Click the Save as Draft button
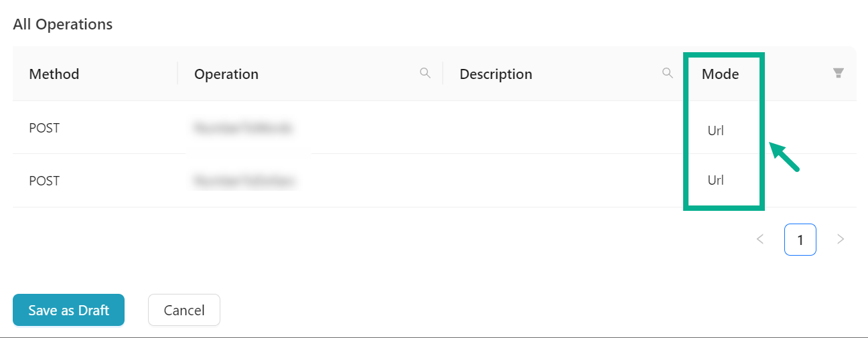Viewport: 868px width, 338px height. [x=68, y=310]
